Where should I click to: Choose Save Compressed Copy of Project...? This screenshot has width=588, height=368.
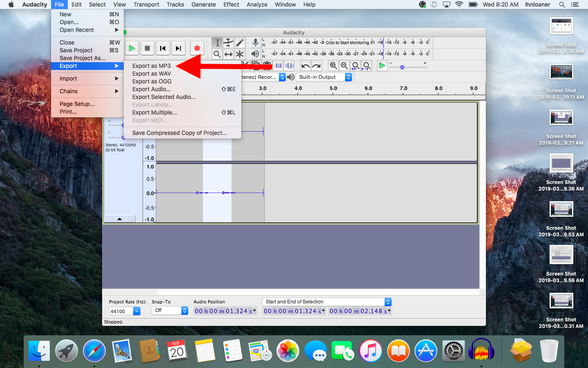[182, 133]
